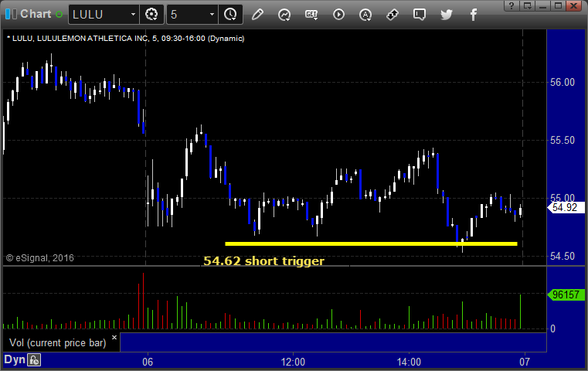Click the 14:00 time axis label
588x371 pixels.
coord(409,362)
